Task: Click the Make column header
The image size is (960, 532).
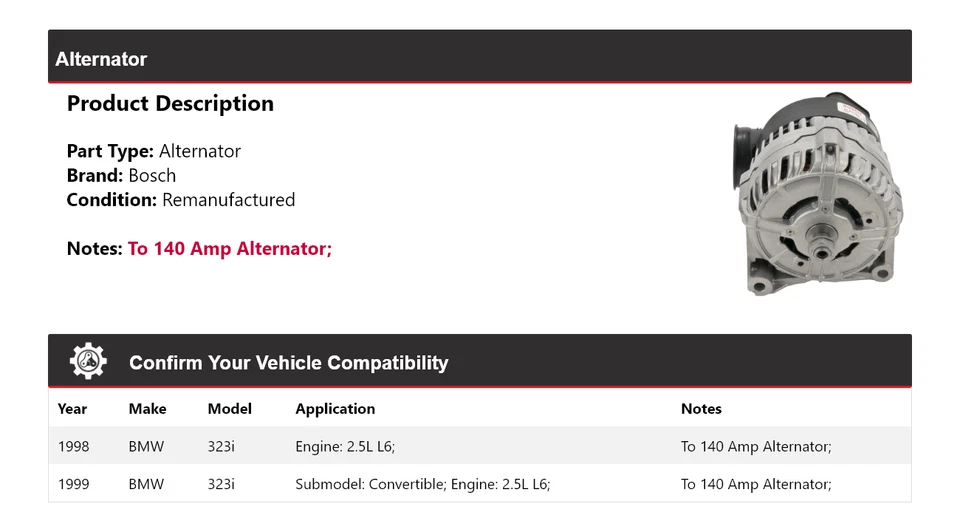Action: click(147, 408)
